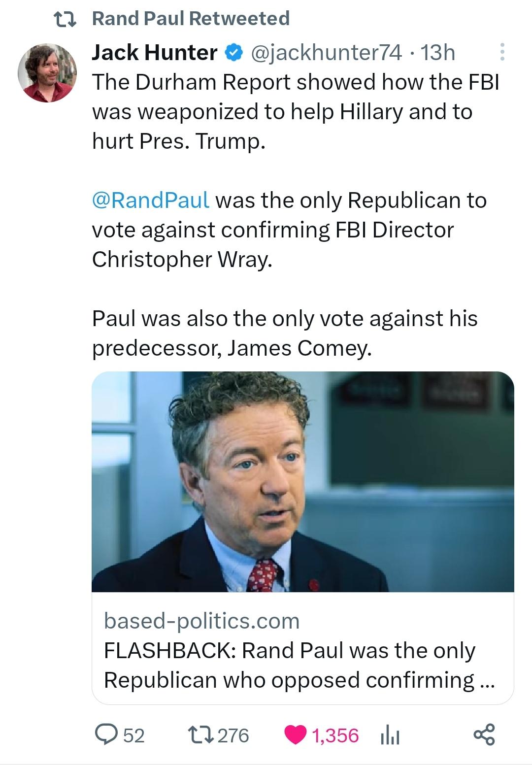This screenshot has height=768, width=532.
Task: Click the 'Rand Paul Retweeted' label
Action: 191,19
